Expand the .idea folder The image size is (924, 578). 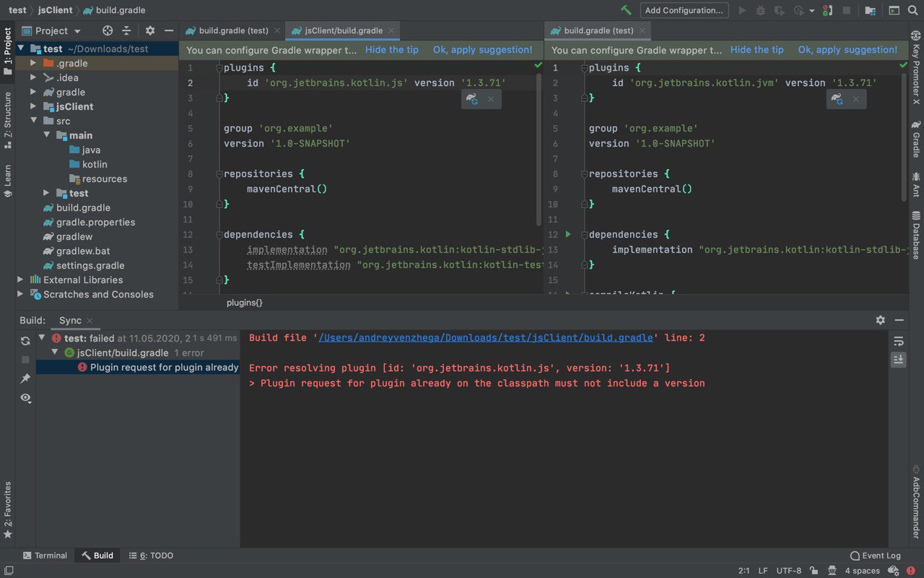(x=33, y=77)
